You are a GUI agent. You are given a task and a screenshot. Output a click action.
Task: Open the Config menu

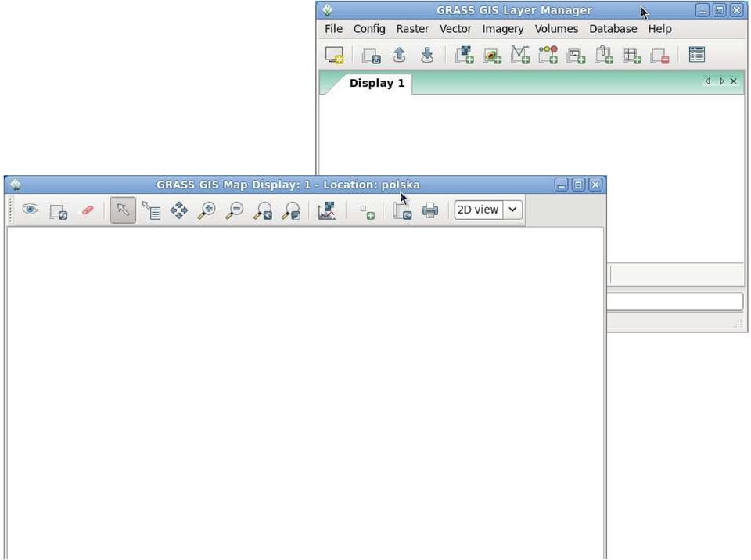pyautogui.click(x=369, y=29)
